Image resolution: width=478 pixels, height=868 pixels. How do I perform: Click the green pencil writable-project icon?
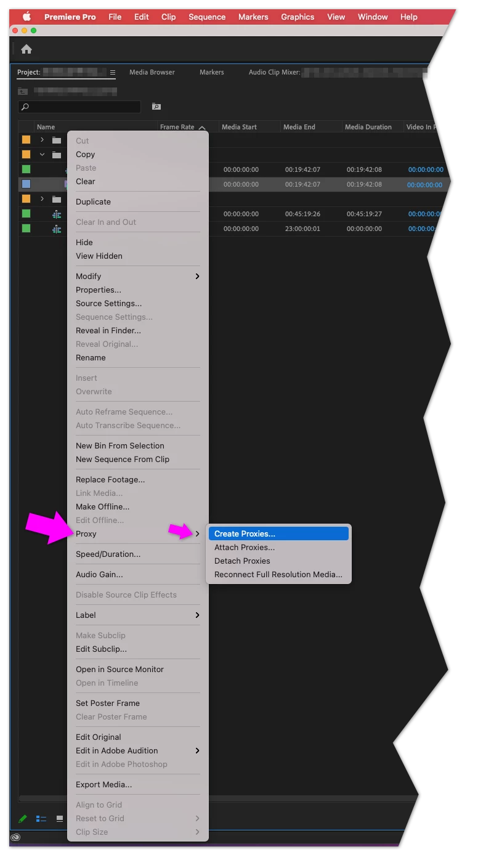pyautogui.click(x=23, y=819)
